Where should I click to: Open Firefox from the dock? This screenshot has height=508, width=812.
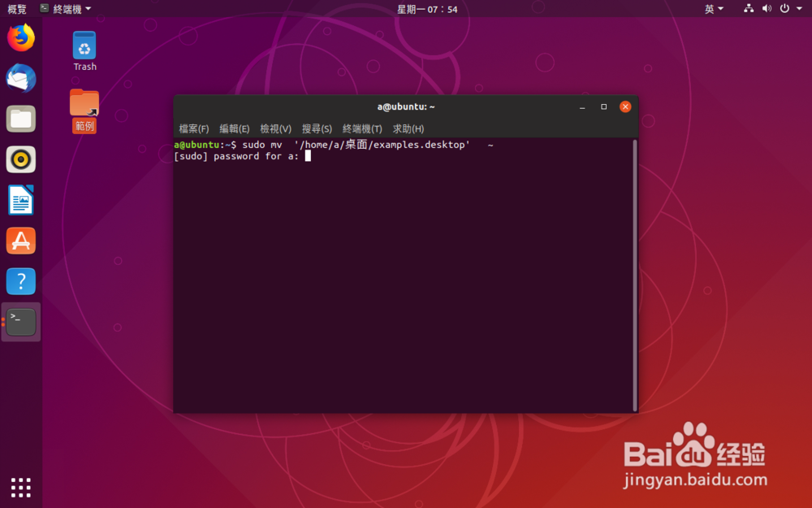click(21, 38)
